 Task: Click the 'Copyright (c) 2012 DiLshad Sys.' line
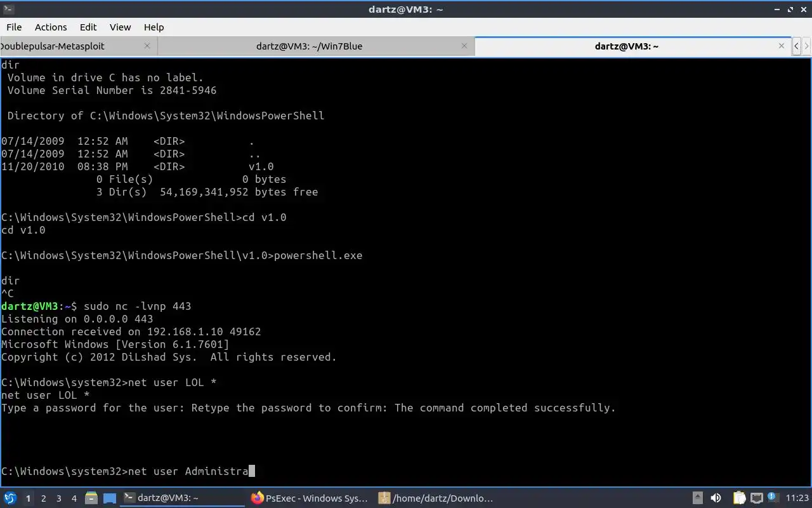169,357
